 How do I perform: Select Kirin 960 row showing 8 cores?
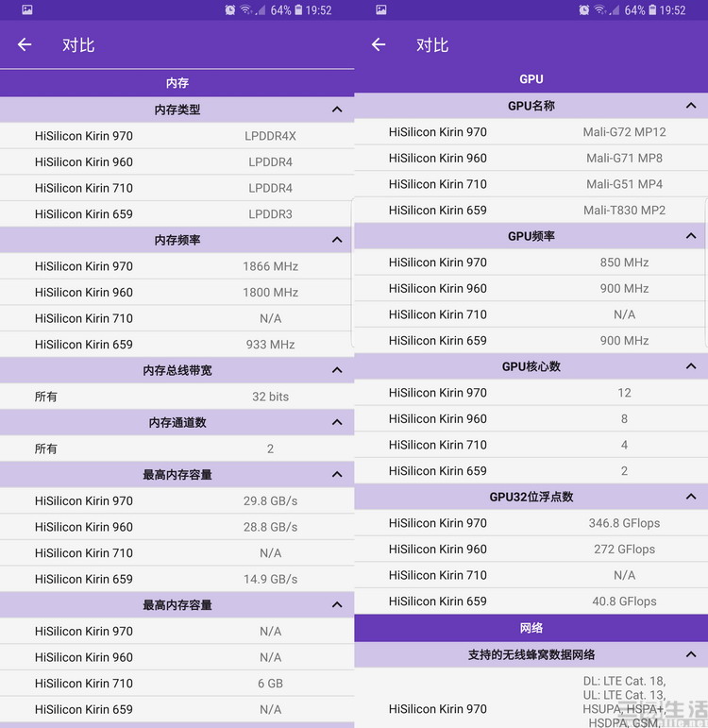coord(531,418)
